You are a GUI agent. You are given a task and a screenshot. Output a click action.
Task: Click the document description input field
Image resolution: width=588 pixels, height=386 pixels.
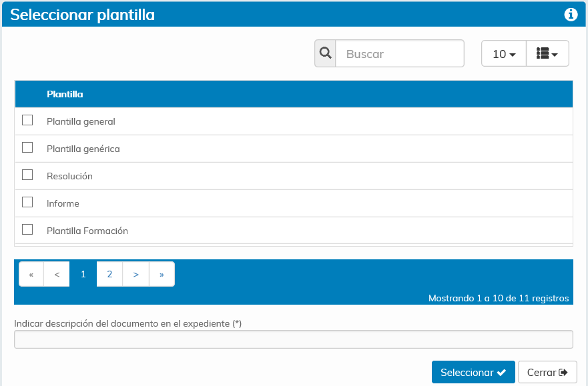point(294,339)
